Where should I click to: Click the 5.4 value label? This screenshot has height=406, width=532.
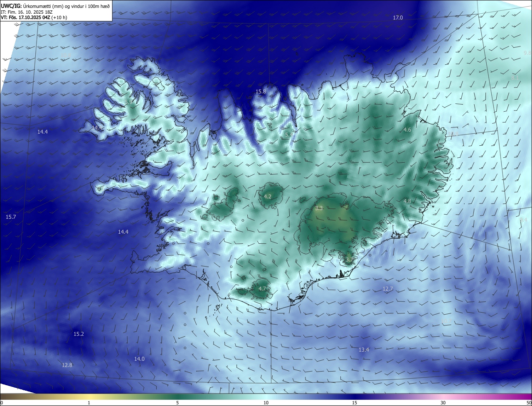coord(288,135)
